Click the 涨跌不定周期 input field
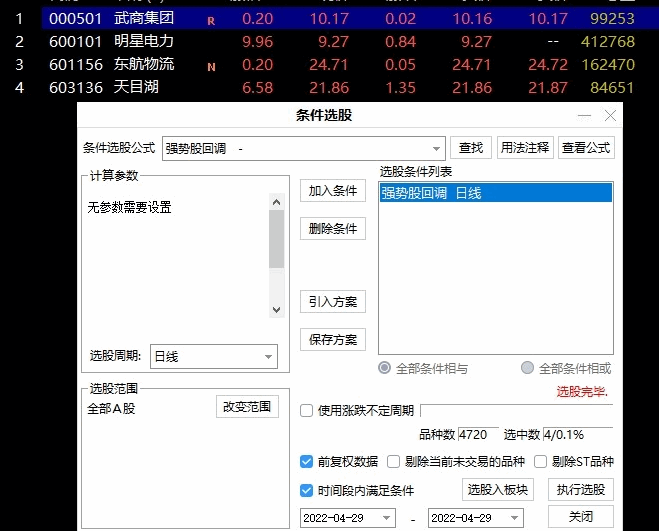659x531 pixels. (x=517, y=410)
